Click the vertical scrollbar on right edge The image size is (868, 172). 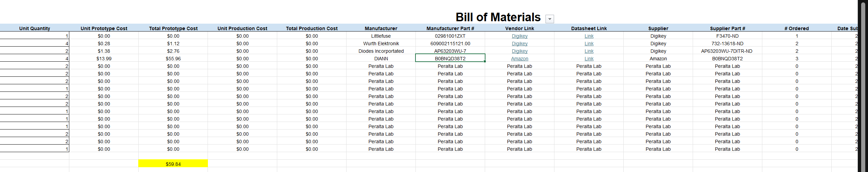click(863, 86)
